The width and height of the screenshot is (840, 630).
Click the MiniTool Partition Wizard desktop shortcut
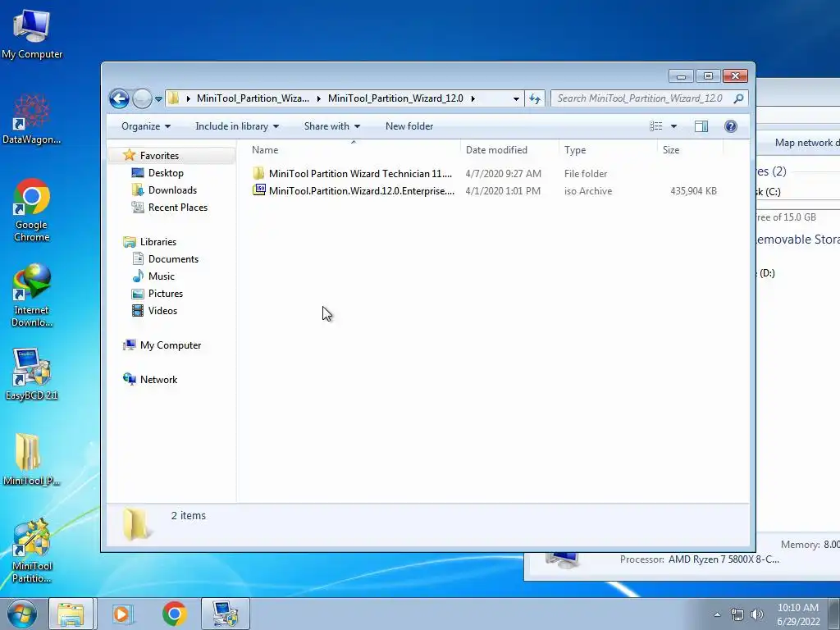tap(32, 551)
